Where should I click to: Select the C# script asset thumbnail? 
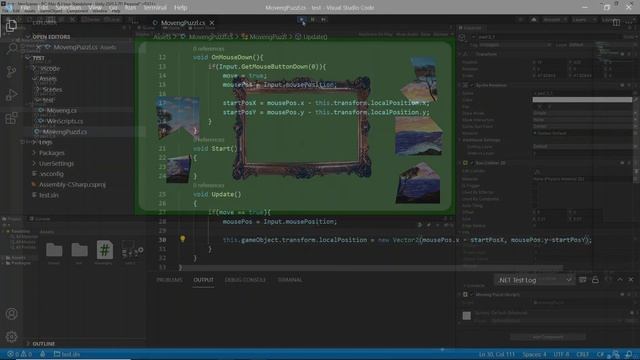point(104,250)
